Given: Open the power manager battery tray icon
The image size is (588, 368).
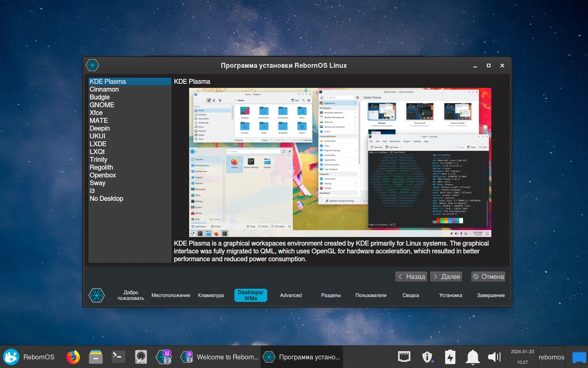Looking at the screenshot, I should [450, 357].
